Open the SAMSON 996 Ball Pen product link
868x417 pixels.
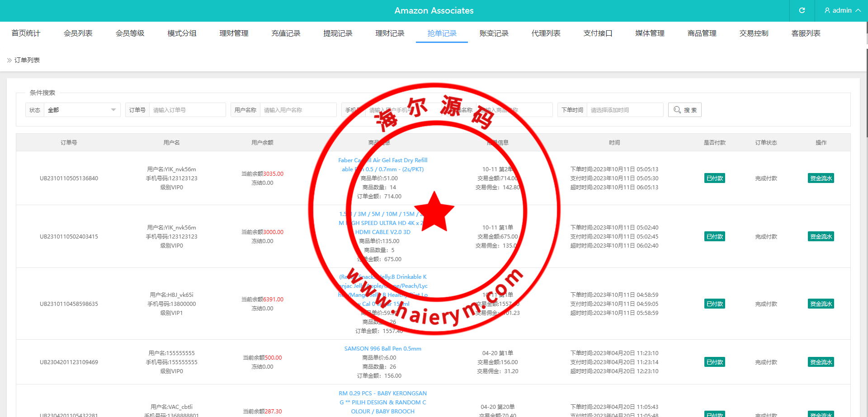click(382, 349)
